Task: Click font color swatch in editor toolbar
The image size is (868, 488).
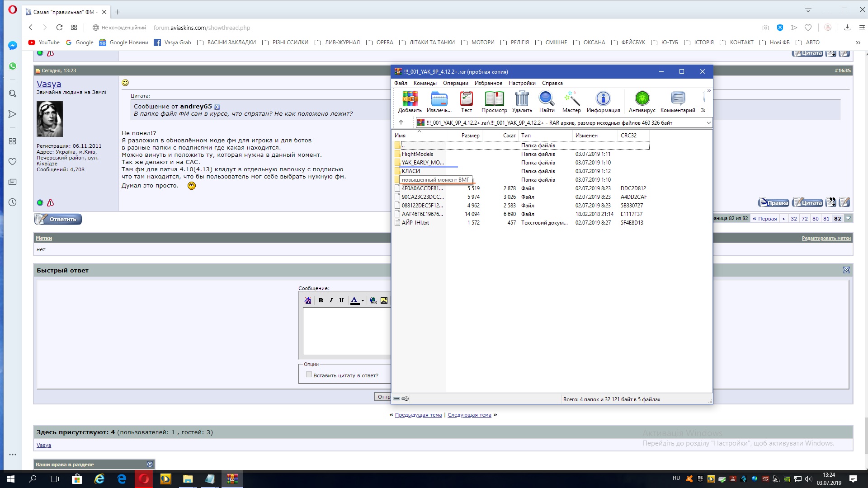Action: (354, 300)
